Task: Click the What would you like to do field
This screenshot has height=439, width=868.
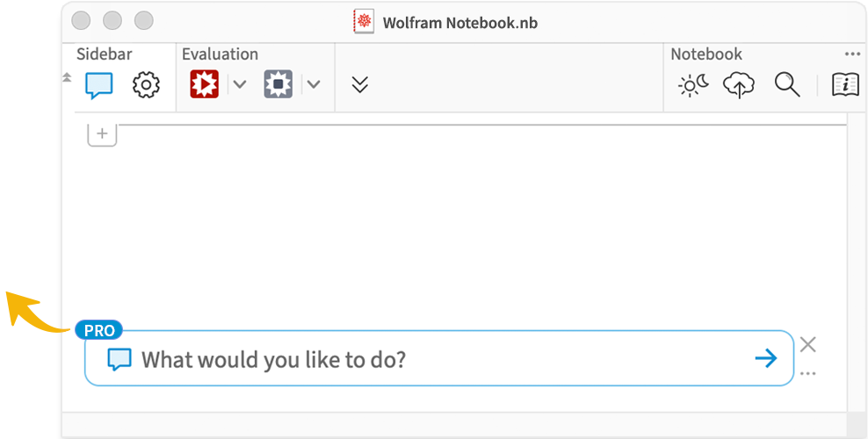Action: click(x=439, y=359)
